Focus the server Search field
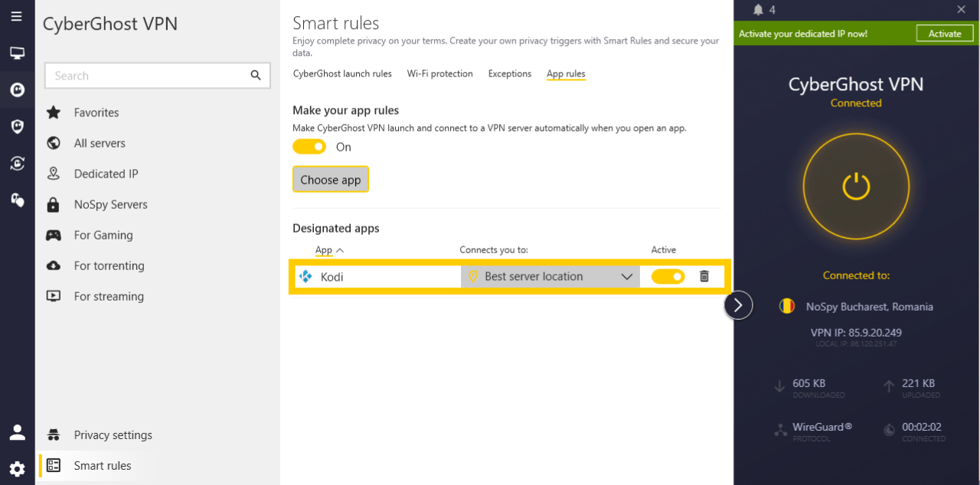This screenshot has width=980, height=485. click(x=157, y=76)
